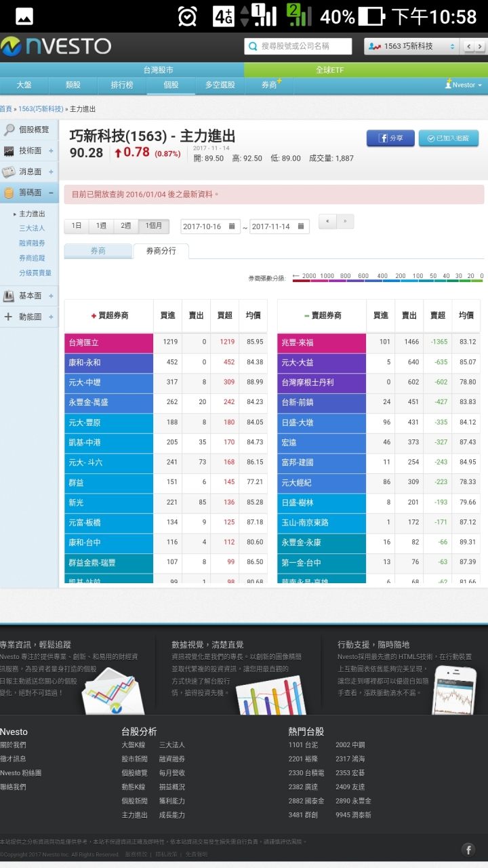Screen dimensions: 488x868
Task: Click the 基本面 book icon
Action: tap(9, 296)
